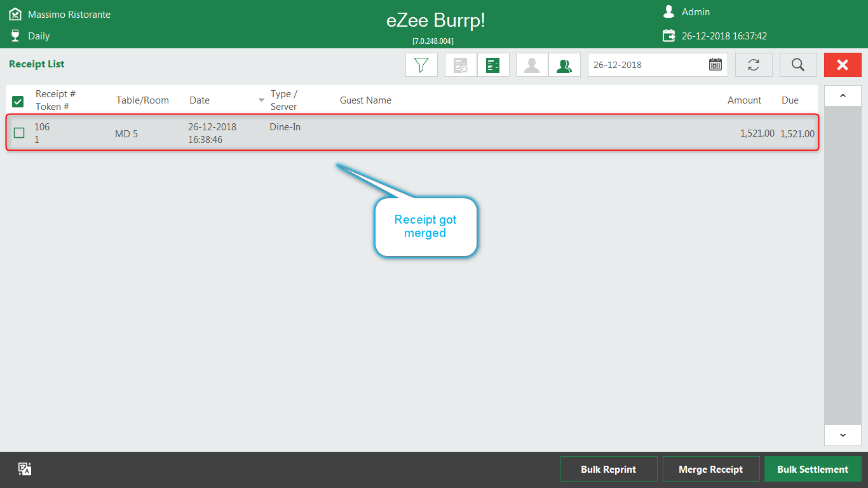Open the receipt filter funnel icon

tap(422, 65)
